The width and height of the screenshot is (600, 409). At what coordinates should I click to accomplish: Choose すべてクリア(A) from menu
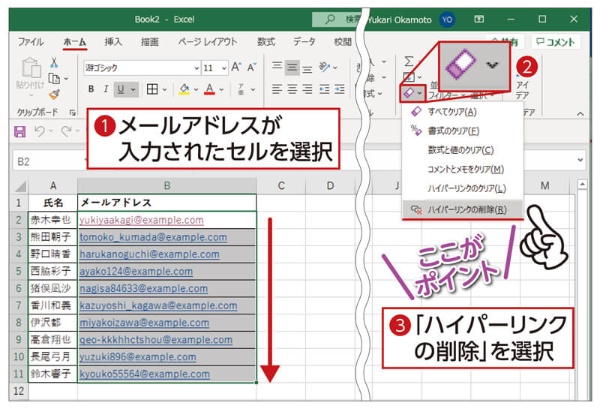pyautogui.click(x=462, y=112)
